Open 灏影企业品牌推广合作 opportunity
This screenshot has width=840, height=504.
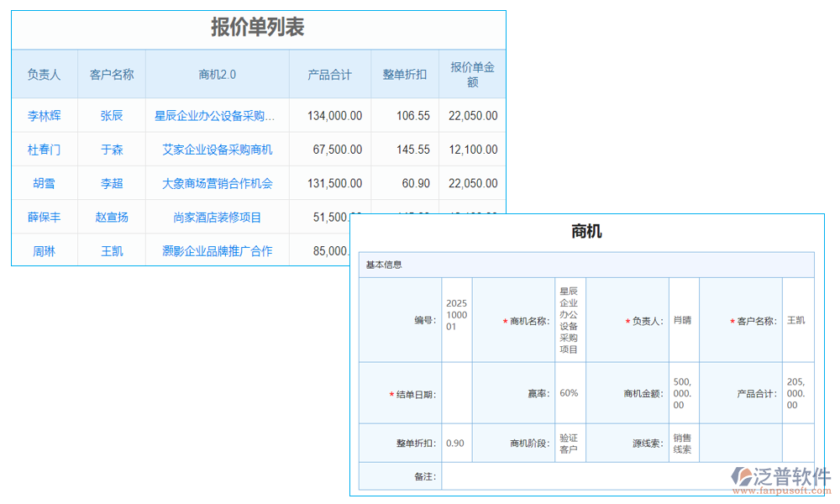pyautogui.click(x=217, y=249)
